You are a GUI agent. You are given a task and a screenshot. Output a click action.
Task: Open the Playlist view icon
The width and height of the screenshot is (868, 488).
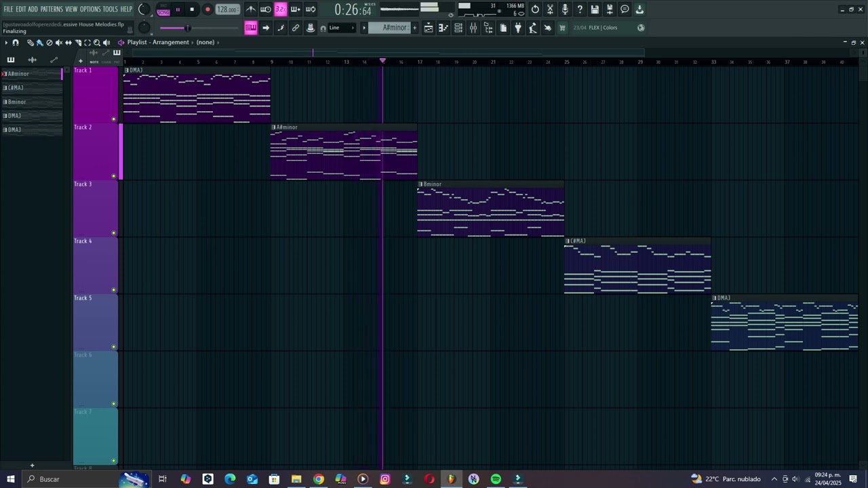pos(429,28)
